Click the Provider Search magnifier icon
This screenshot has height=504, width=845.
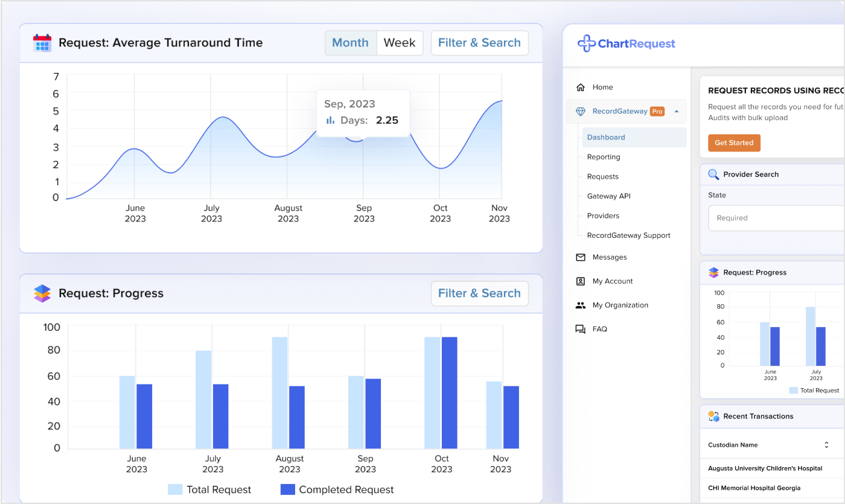(x=713, y=174)
